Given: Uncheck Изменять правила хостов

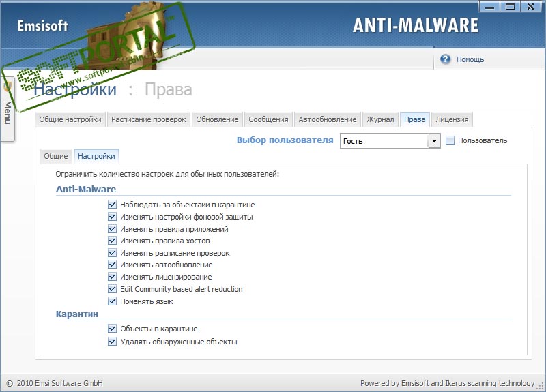Looking at the screenshot, I should coord(112,241).
